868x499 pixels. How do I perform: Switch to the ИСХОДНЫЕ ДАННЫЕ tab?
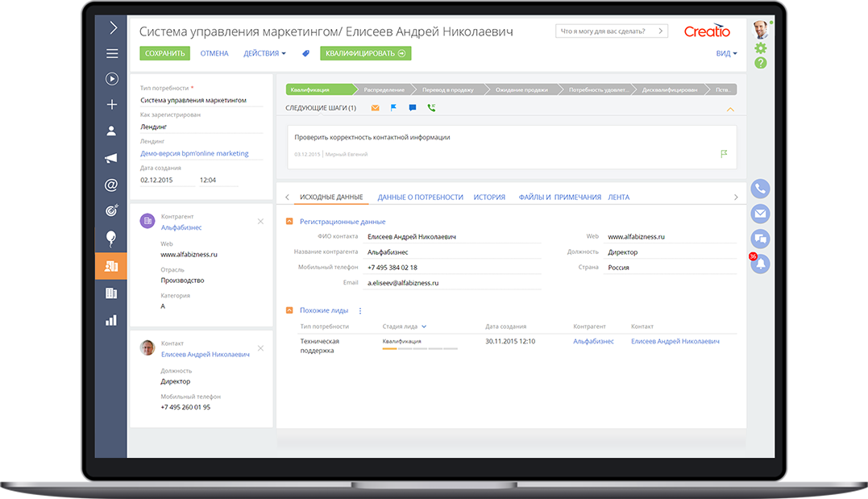coord(331,198)
